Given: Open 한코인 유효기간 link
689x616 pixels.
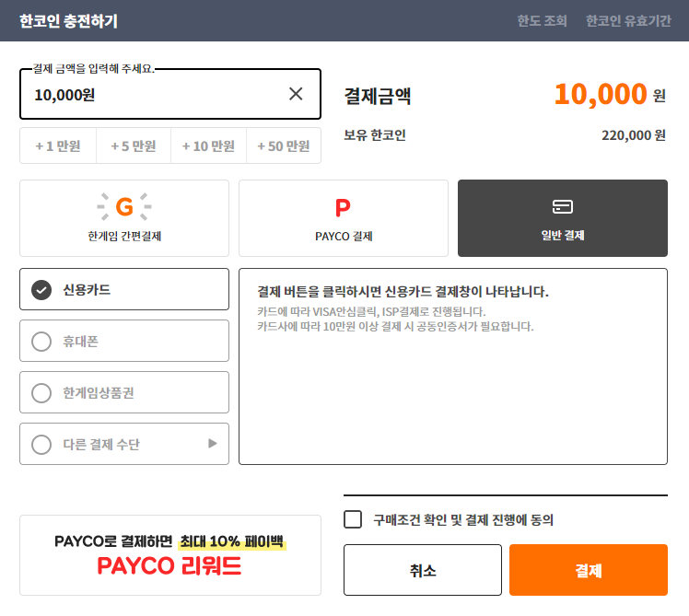Looking at the screenshot, I should coord(628,20).
